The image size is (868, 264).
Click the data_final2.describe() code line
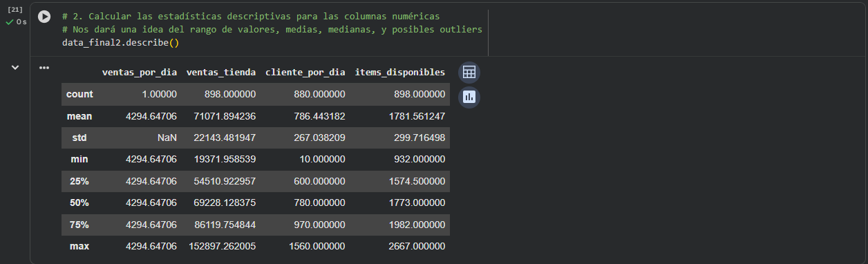pyautogui.click(x=120, y=42)
